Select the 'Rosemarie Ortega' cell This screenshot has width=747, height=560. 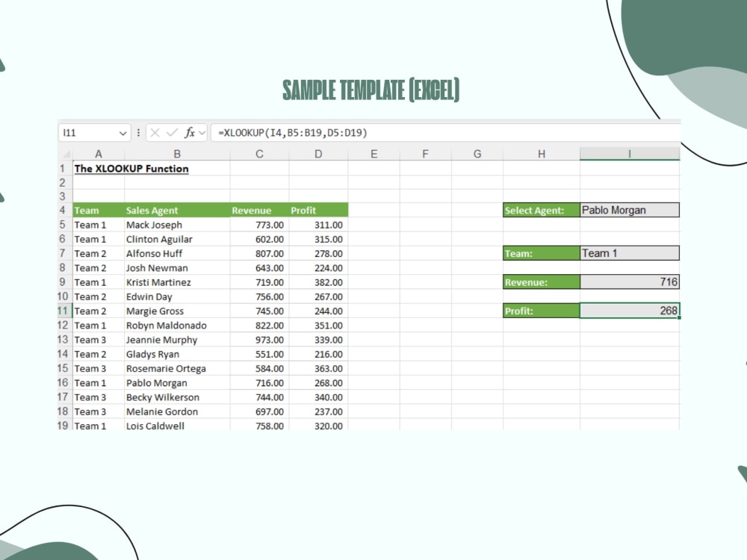pyautogui.click(x=177, y=368)
